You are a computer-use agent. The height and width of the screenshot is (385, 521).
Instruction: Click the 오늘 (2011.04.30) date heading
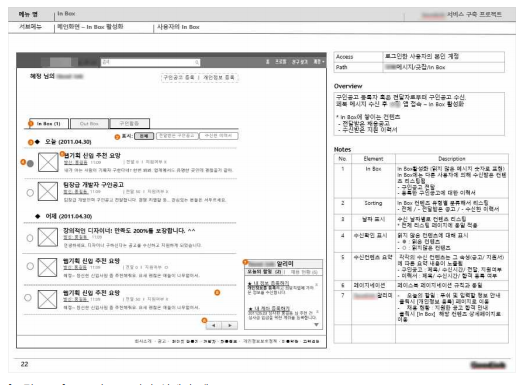(x=68, y=142)
